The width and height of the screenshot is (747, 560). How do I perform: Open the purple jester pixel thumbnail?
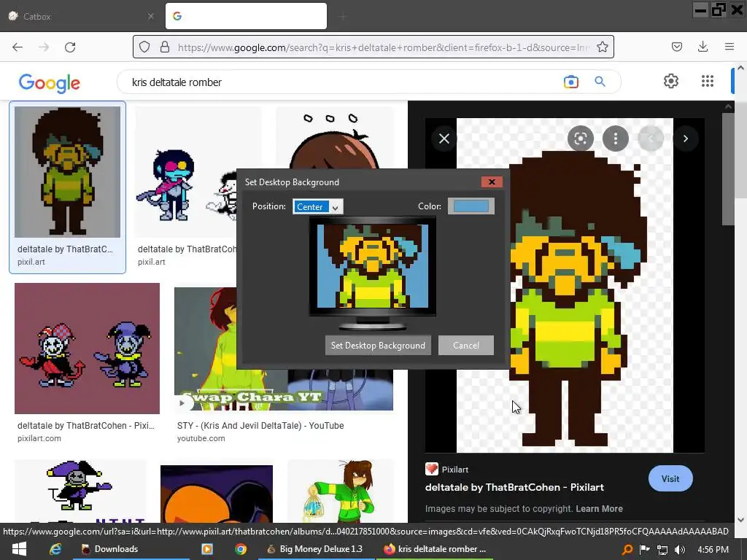point(80,491)
